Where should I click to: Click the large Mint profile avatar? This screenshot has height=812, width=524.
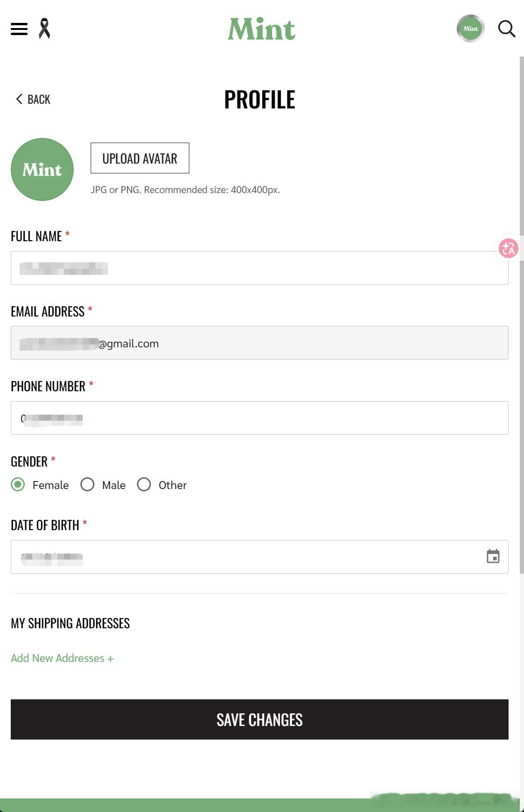[x=42, y=169]
